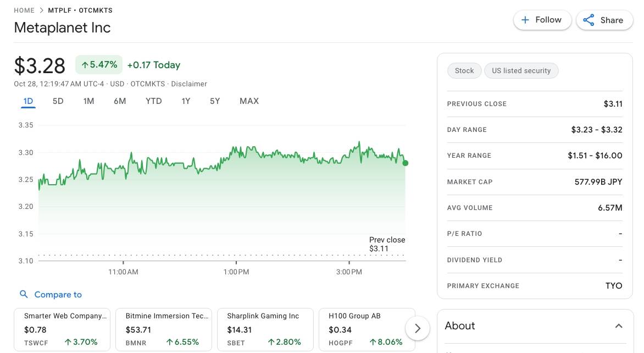644x353 pixels.
Task: Go to HOME breadcrumb link
Action: point(24,10)
